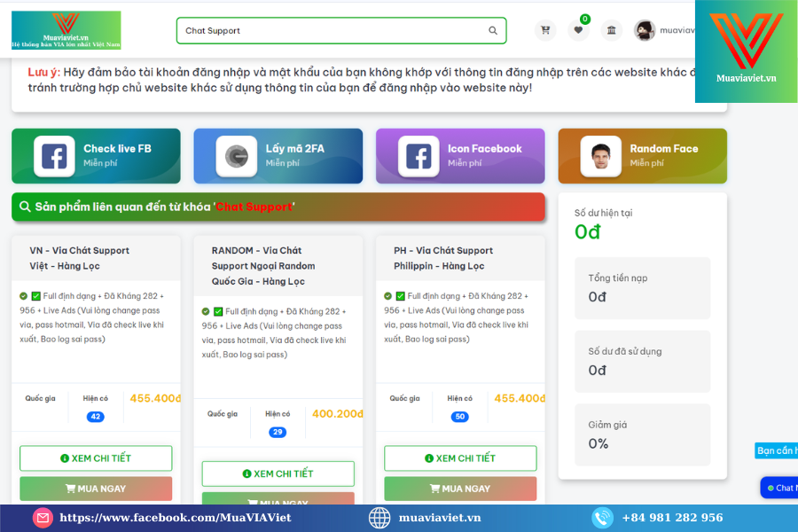Click the bank deposit icon
The height and width of the screenshot is (532, 798).
click(x=611, y=30)
